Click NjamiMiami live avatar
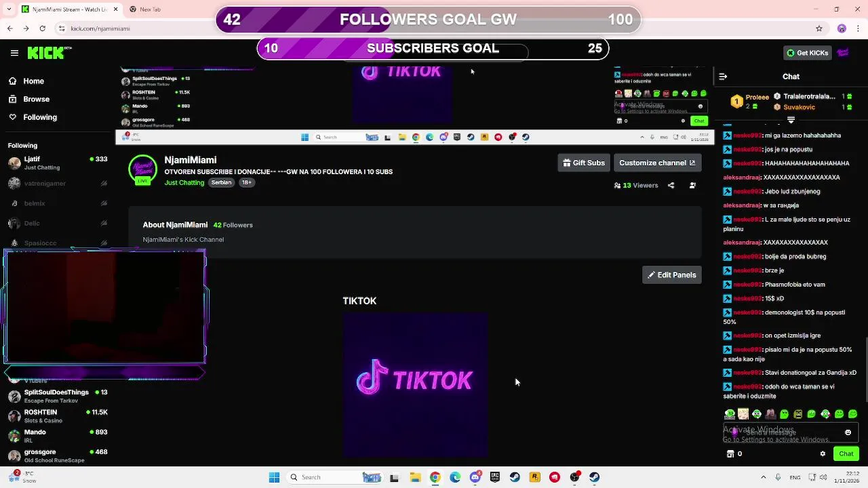The width and height of the screenshot is (868, 488). pos(142,170)
